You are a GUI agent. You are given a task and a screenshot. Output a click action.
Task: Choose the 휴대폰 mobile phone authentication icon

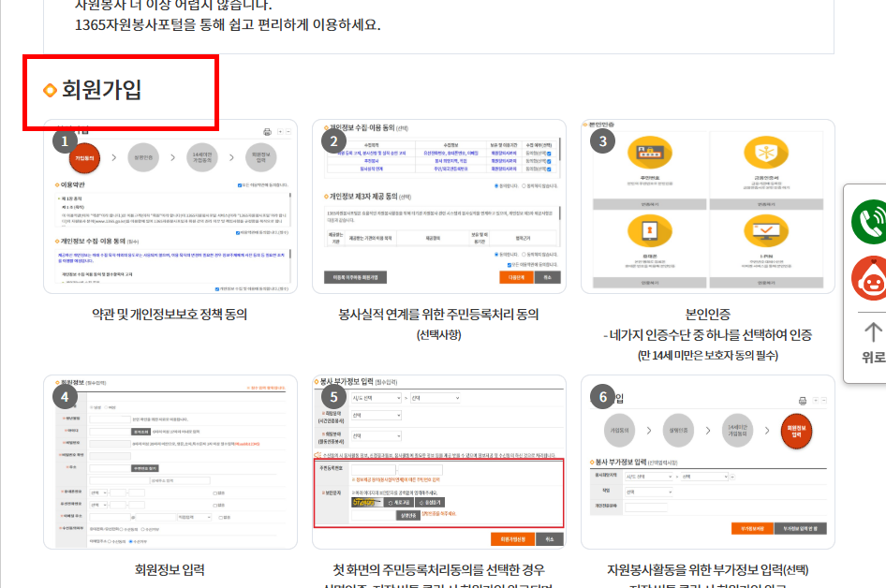point(650,231)
